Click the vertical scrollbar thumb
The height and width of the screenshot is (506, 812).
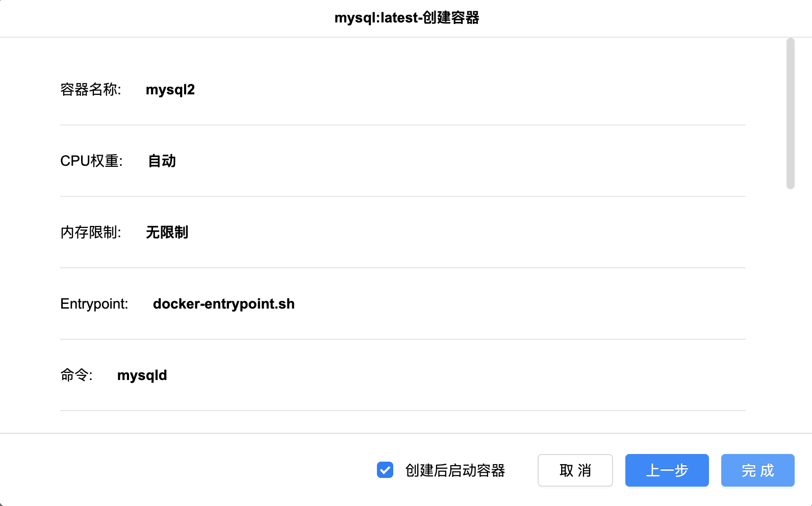(x=791, y=113)
